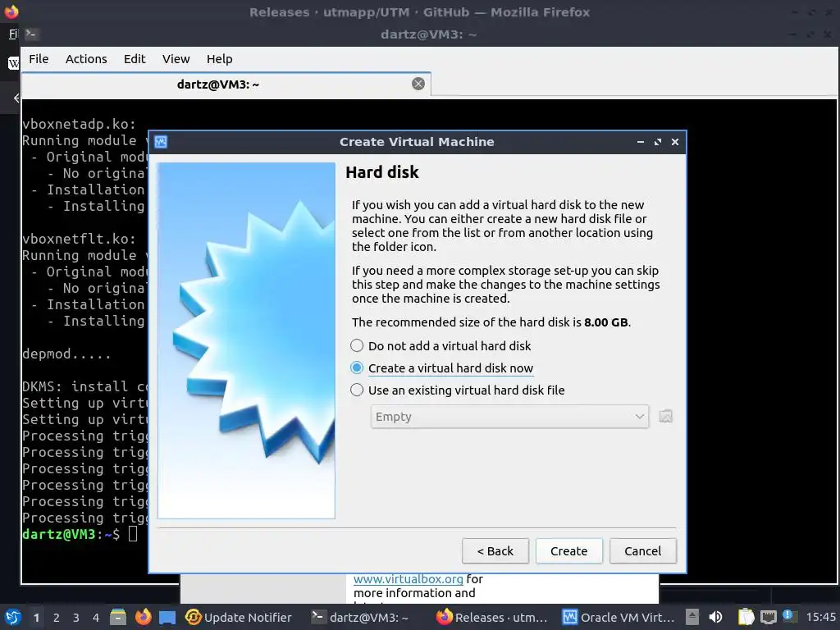Screen dimensions: 840x630
Task: Click the Firefox sidebar back arrow
Action: [x=16, y=98]
